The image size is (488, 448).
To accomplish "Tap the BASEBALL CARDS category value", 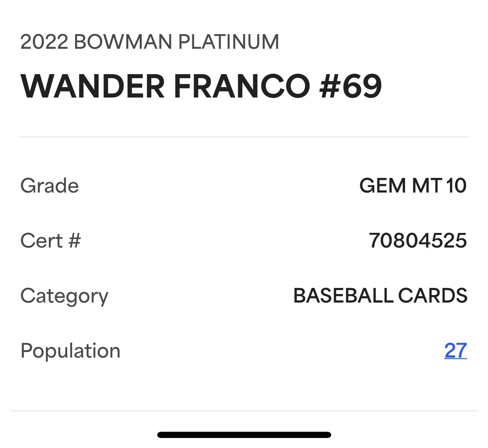I will coord(380,295).
